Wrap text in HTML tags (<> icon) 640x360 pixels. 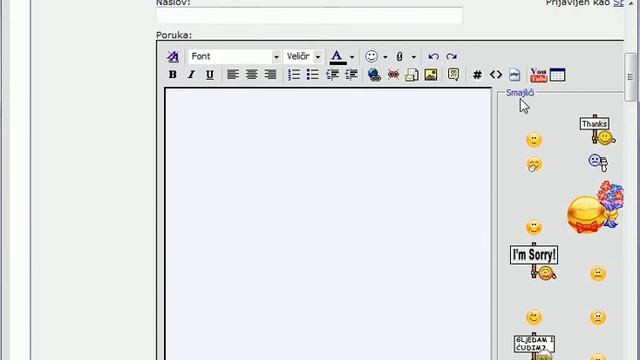pos(496,75)
